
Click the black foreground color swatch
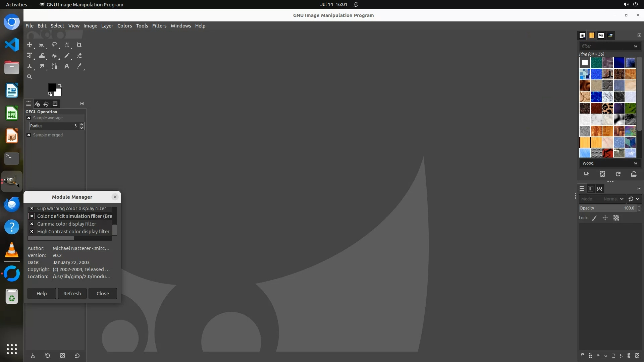52,87
